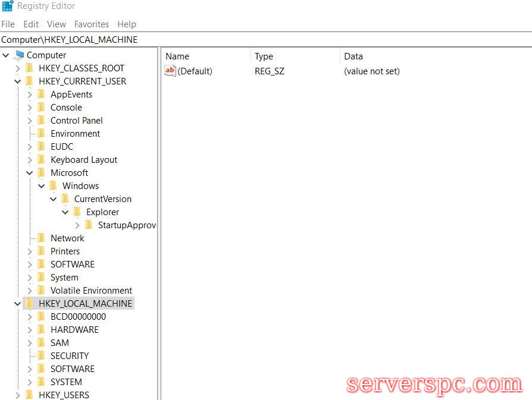This screenshot has width=532, height=400.
Task: Open the Favorites menu
Action: coord(91,24)
